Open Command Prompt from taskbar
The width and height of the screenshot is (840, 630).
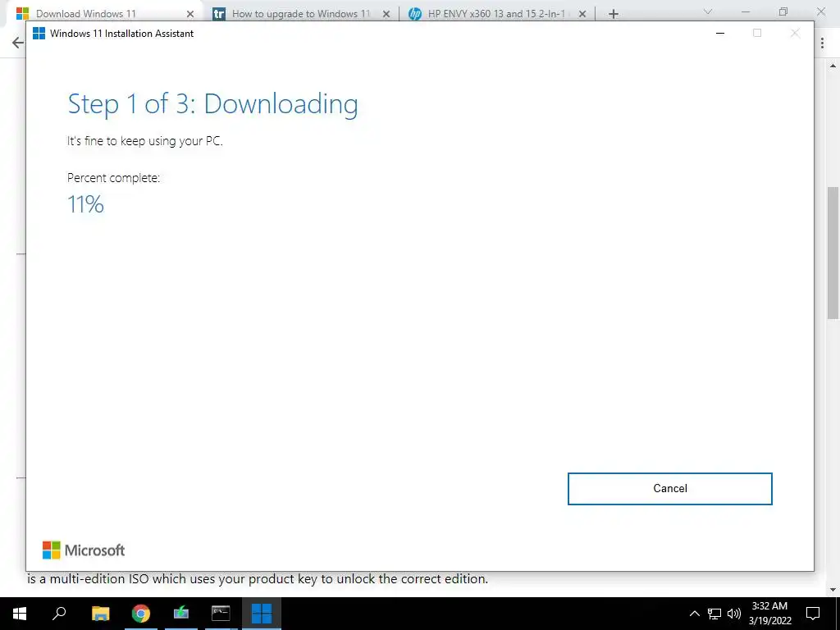click(x=221, y=614)
